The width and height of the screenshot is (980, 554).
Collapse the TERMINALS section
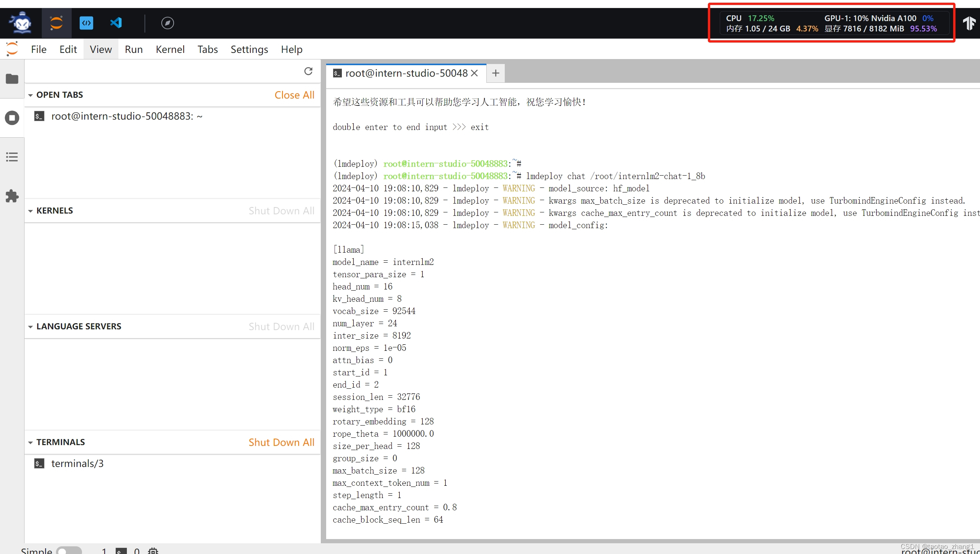click(31, 442)
